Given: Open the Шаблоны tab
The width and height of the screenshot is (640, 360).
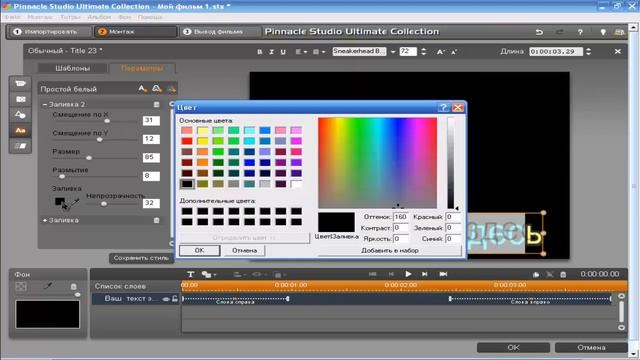Looking at the screenshot, I should 72,68.
